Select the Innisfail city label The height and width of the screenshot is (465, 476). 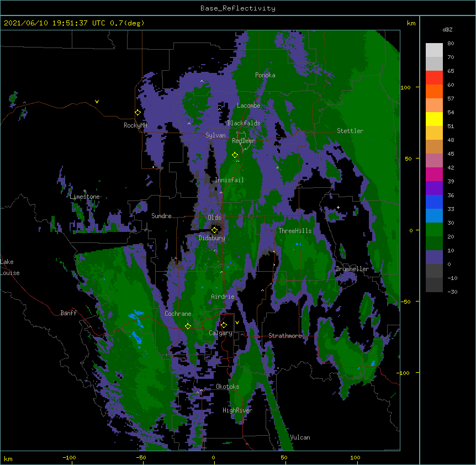229,180
